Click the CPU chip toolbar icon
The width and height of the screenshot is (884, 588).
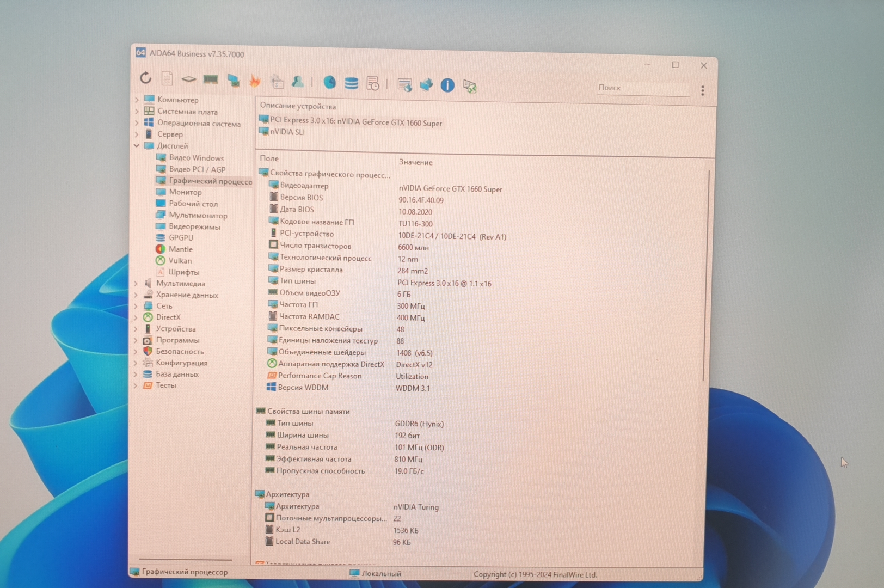pyautogui.click(x=189, y=79)
